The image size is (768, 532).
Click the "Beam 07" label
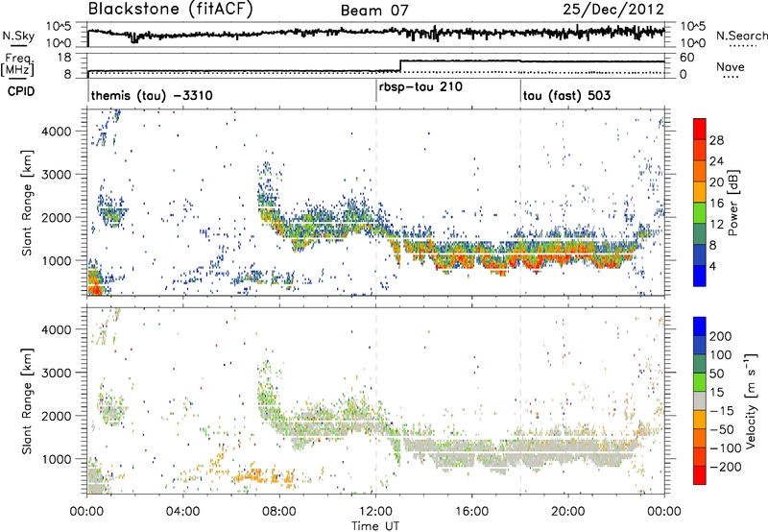click(374, 11)
